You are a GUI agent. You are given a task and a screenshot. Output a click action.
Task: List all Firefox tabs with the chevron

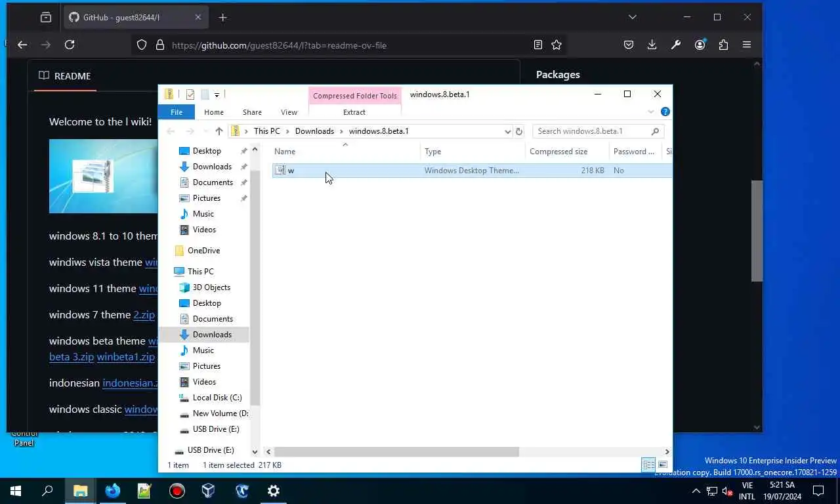pyautogui.click(x=632, y=17)
